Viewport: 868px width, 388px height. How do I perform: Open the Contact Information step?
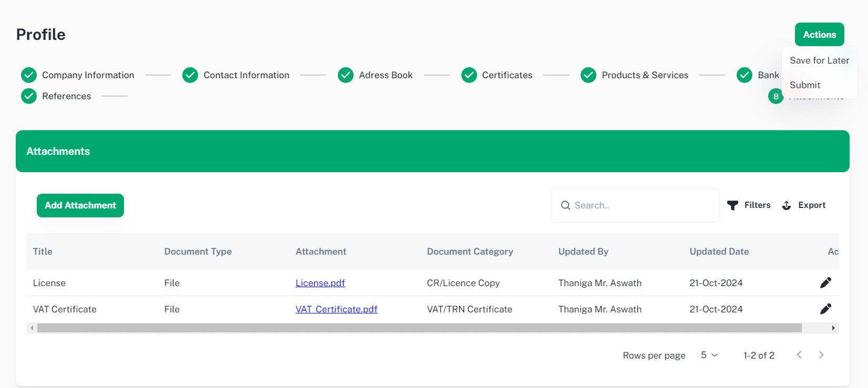click(246, 75)
